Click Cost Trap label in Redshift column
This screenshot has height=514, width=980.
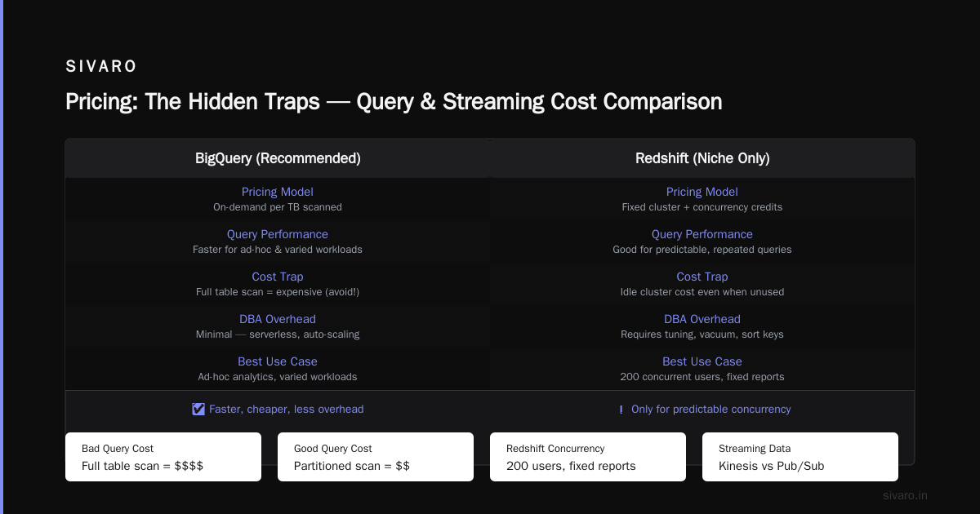click(x=702, y=277)
